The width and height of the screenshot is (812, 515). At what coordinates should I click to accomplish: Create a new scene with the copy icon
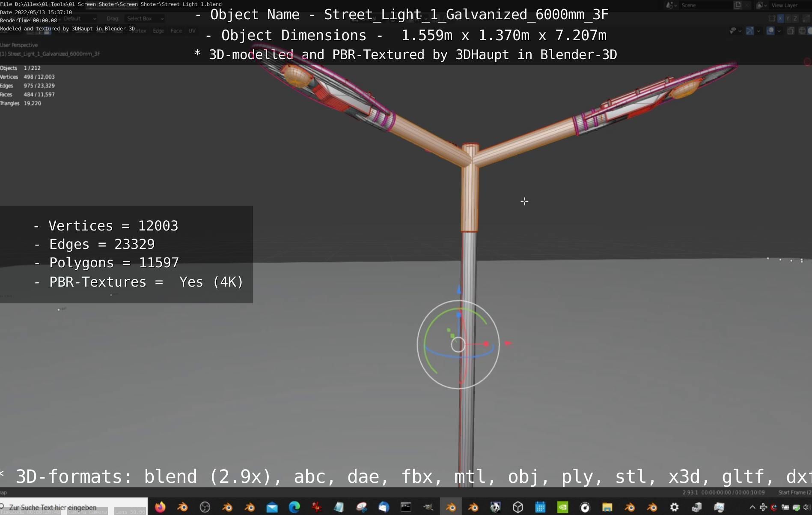(x=738, y=5)
